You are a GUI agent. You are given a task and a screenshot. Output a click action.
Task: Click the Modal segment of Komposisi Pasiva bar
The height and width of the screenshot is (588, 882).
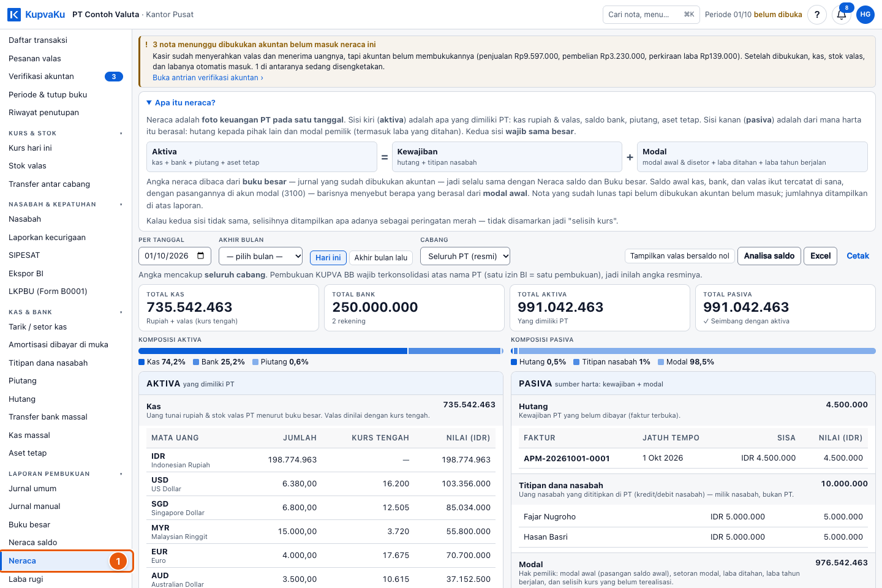[697, 351]
